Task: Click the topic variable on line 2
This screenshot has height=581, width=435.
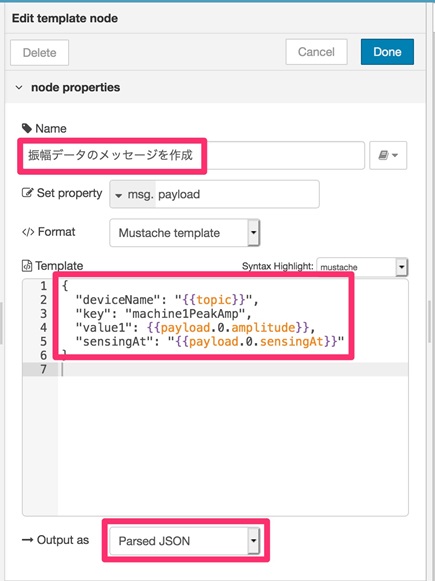Action: click(x=214, y=300)
